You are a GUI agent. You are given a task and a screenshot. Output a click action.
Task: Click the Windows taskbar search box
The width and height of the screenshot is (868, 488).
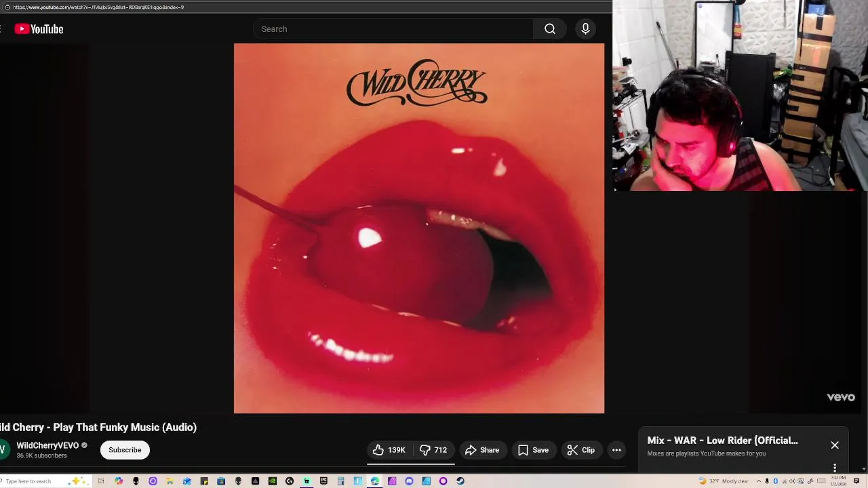(x=46, y=481)
